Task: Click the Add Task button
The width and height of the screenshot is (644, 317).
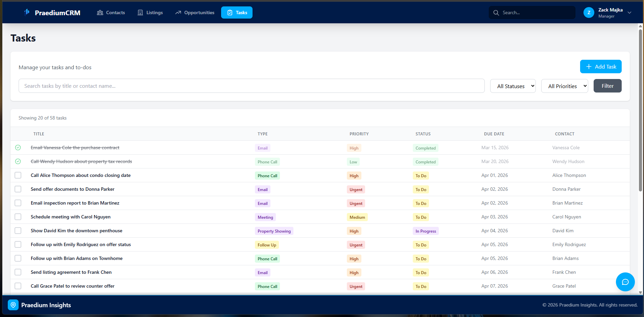Action: pos(601,67)
